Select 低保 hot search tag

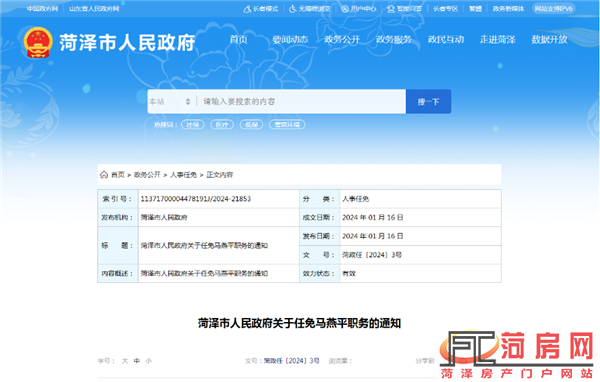(x=251, y=124)
